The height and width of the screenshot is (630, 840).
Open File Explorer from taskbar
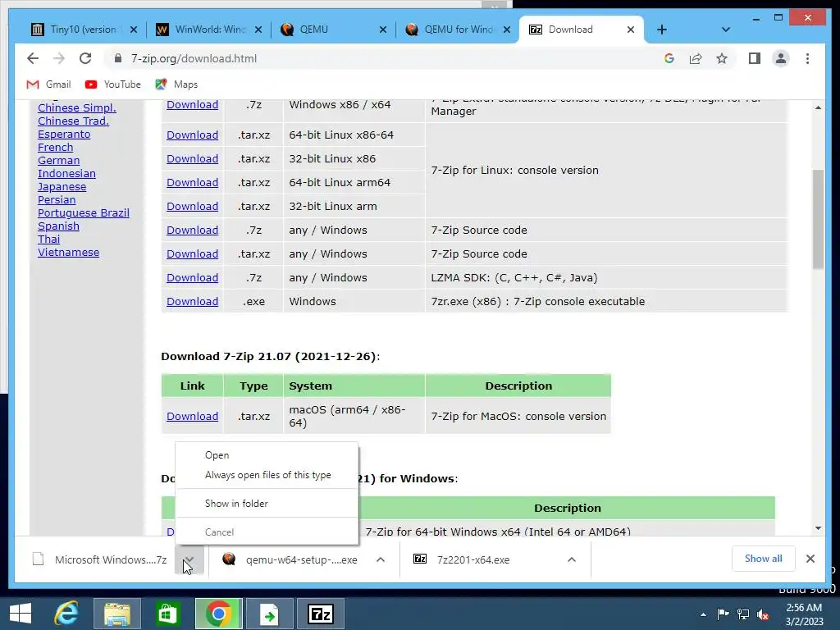pyautogui.click(x=117, y=614)
